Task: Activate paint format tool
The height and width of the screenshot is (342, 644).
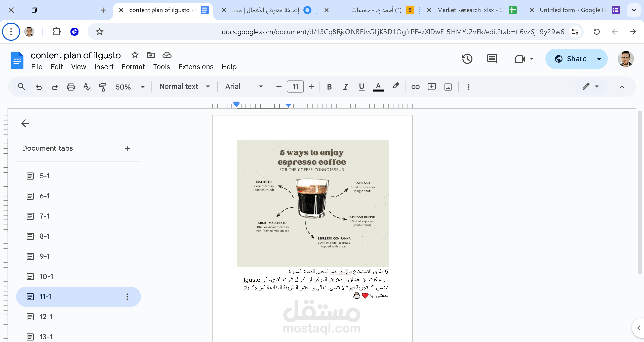Action: coord(103,87)
